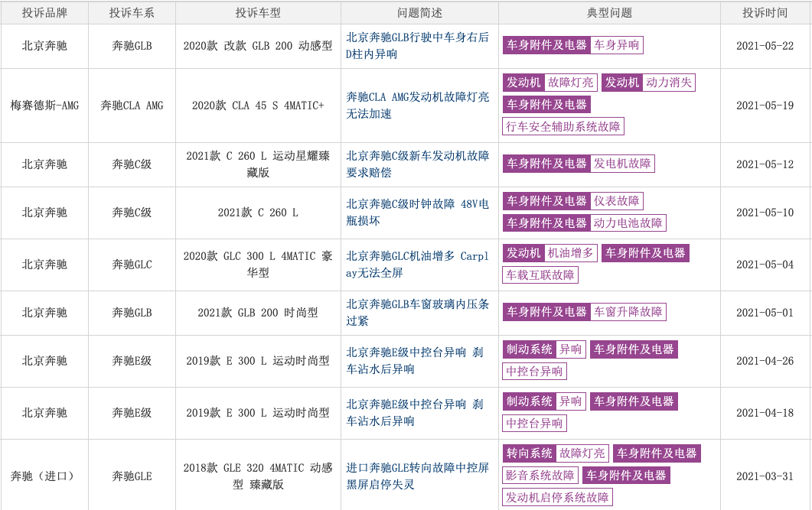Click the 问题简述 column header
This screenshot has width=812, height=510.
pos(419,13)
